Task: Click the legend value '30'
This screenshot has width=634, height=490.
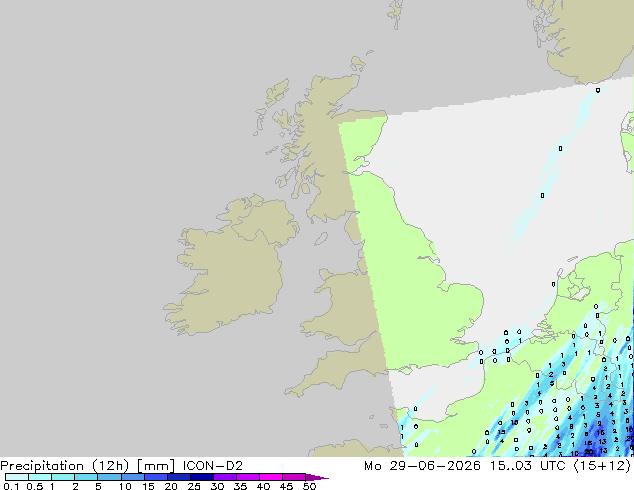Action: pos(217,486)
